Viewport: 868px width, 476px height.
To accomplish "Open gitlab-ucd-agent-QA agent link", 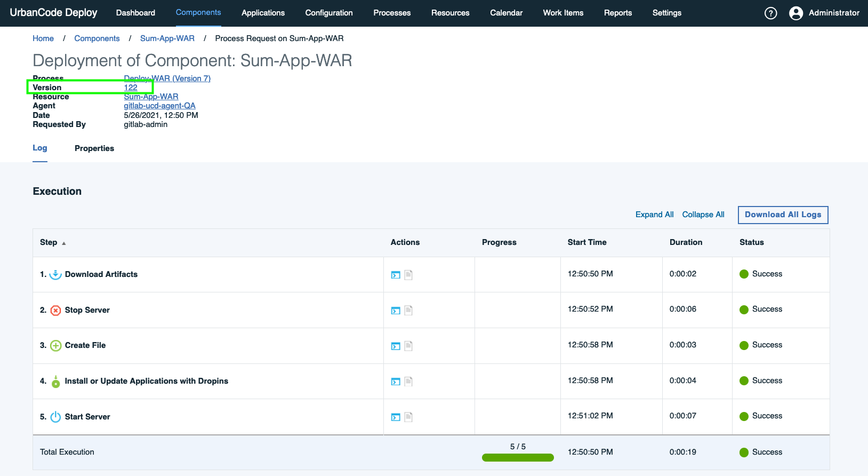I will [x=160, y=106].
